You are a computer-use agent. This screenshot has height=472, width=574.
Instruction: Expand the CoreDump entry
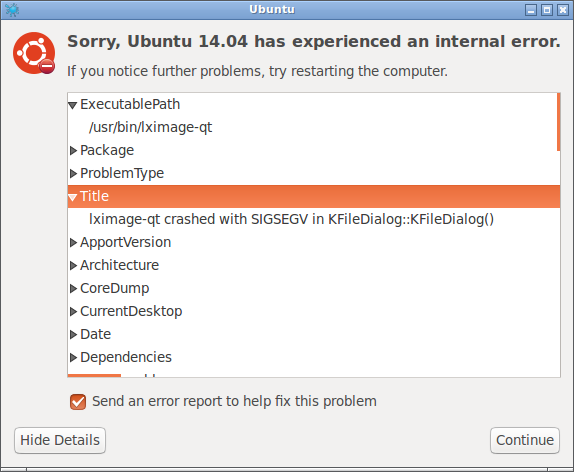click(73, 288)
